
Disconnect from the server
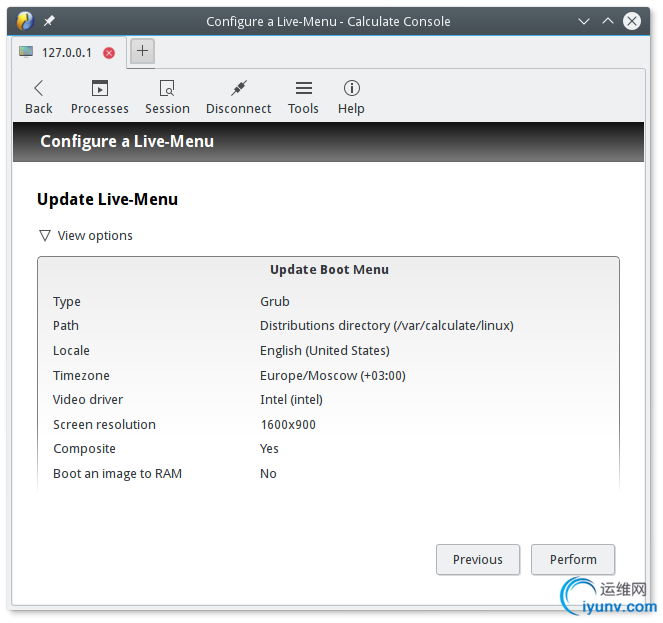click(238, 97)
